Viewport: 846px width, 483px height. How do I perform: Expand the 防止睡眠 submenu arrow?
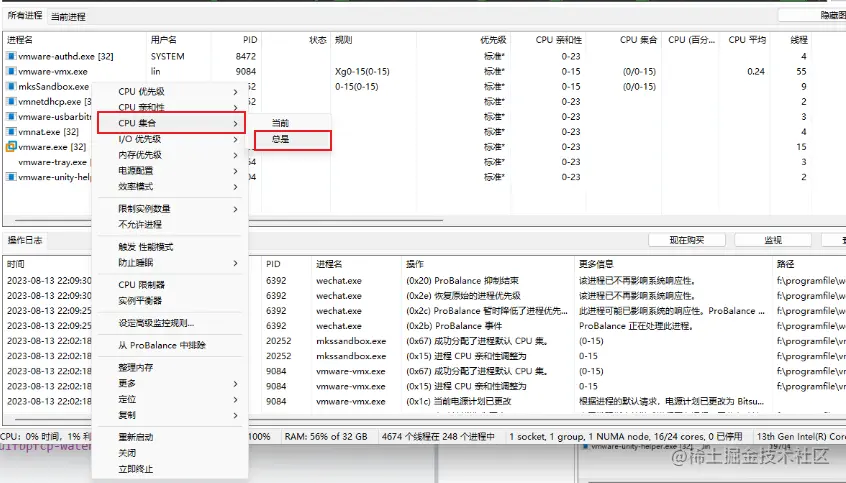[235, 263]
